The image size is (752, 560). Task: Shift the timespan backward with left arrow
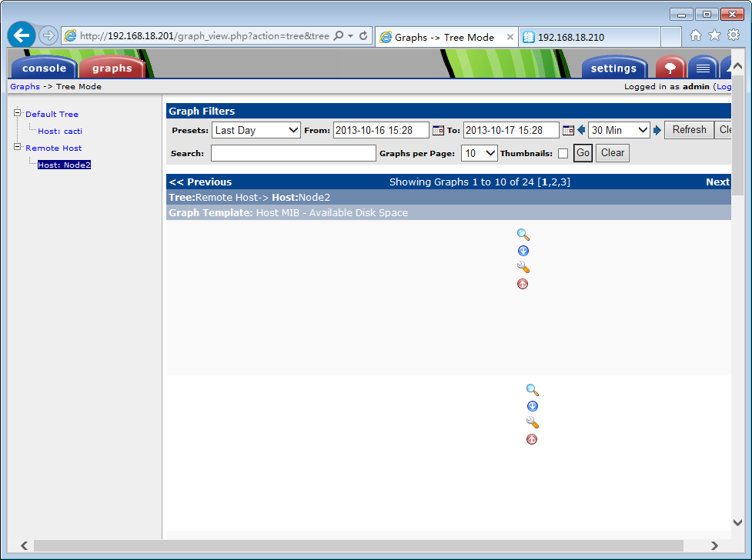tap(581, 130)
